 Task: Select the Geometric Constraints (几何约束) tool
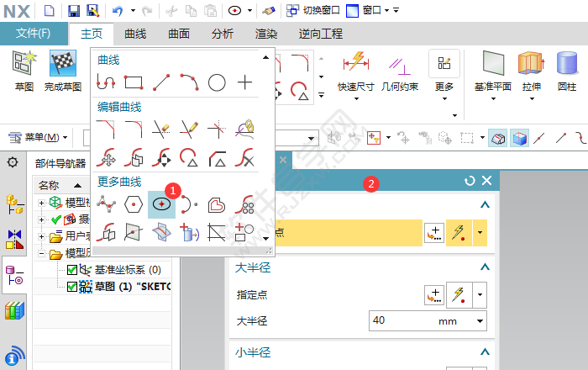tap(400, 63)
